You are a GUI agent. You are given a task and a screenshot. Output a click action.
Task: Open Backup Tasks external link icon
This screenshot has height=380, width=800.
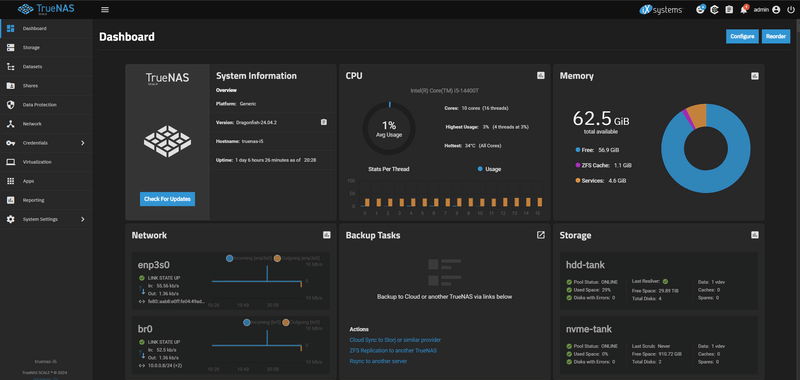[541, 235]
